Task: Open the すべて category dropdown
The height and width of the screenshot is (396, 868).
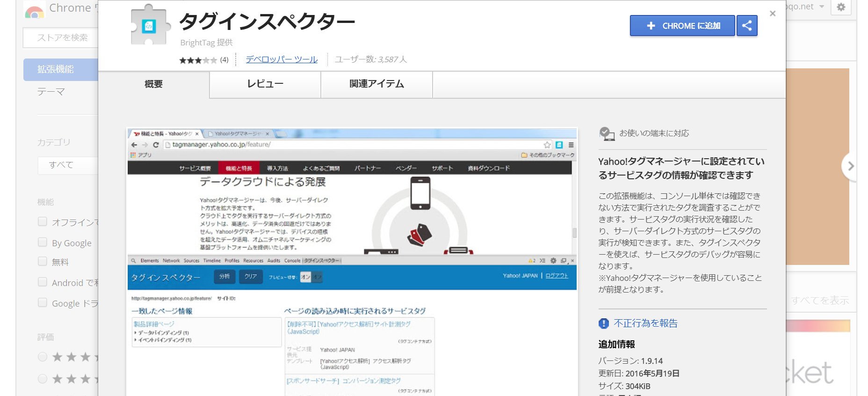Action: (x=68, y=165)
